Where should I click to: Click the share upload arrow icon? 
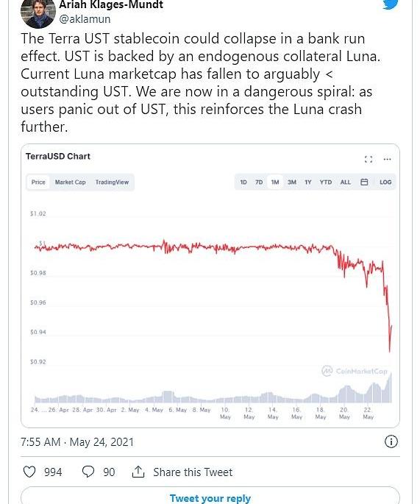tap(138, 472)
